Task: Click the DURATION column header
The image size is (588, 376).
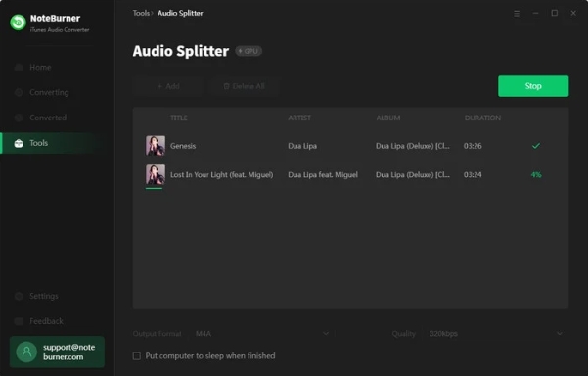Action: [x=482, y=117]
